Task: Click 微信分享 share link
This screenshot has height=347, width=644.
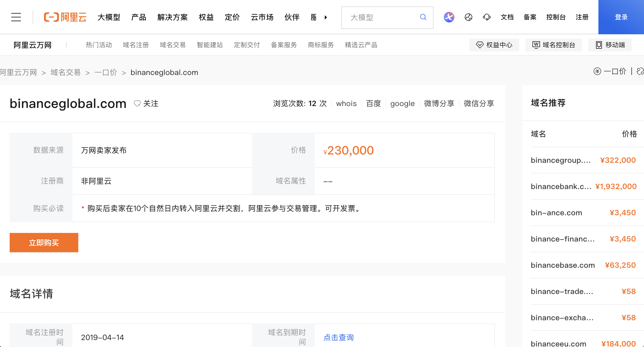Action: [x=479, y=103]
